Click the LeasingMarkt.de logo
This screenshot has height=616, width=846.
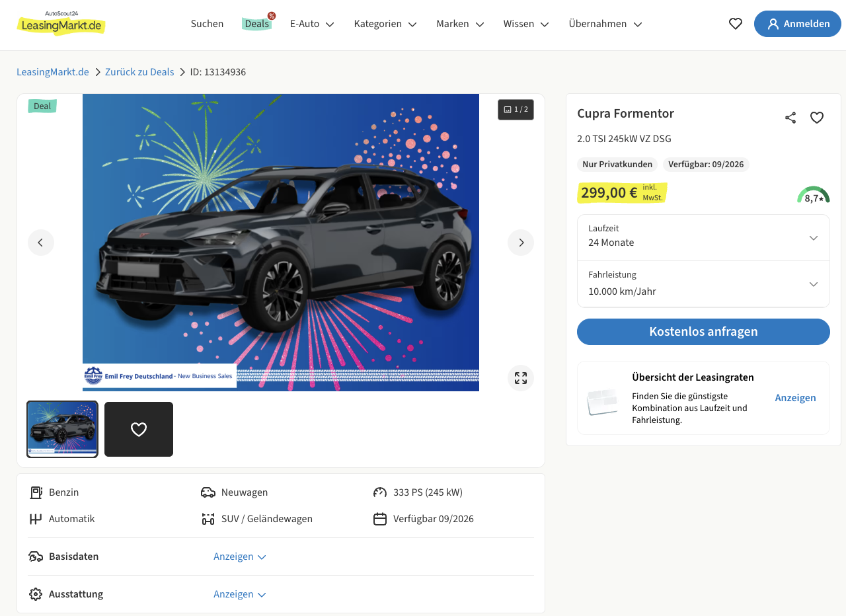[x=61, y=24]
